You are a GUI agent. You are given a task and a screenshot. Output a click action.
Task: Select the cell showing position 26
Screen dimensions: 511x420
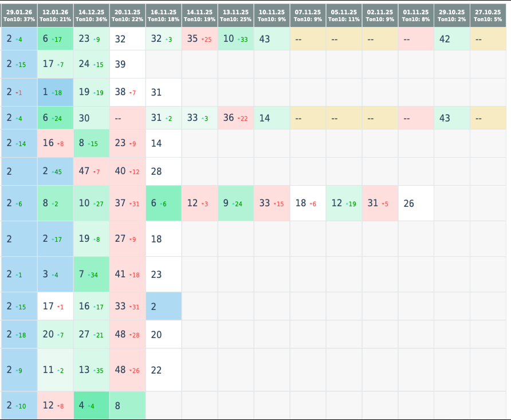tap(416, 203)
